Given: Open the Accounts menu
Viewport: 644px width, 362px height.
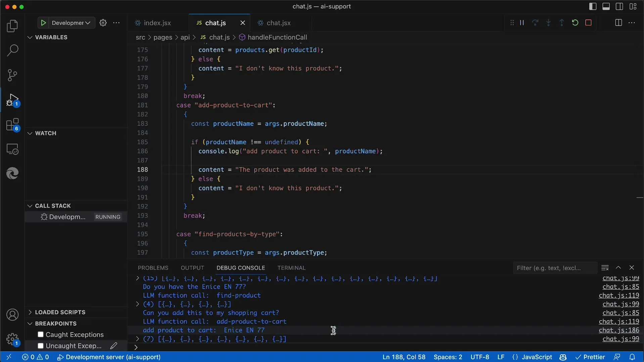Looking at the screenshot, I should (12, 315).
